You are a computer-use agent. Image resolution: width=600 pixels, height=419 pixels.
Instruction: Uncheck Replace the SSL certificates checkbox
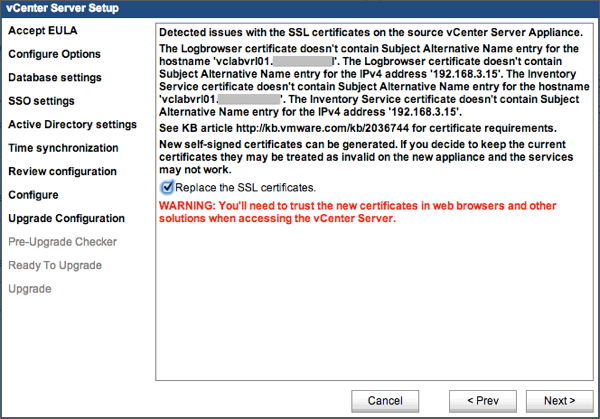167,187
